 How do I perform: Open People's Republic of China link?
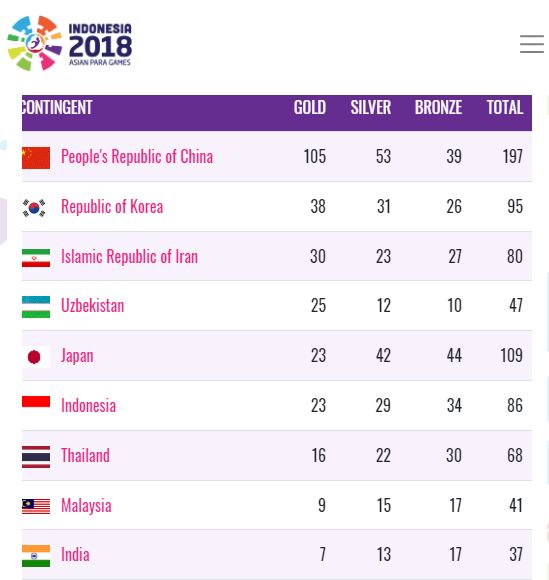tap(137, 156)
